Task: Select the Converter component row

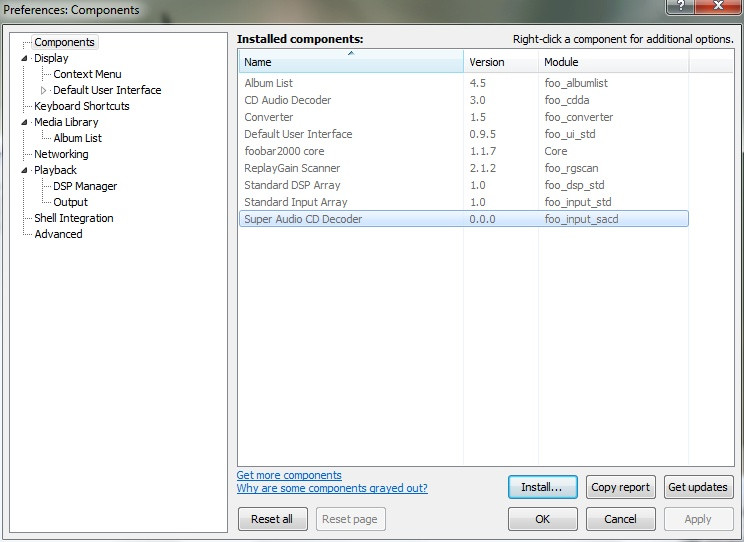Action: [x=464, y=117]
